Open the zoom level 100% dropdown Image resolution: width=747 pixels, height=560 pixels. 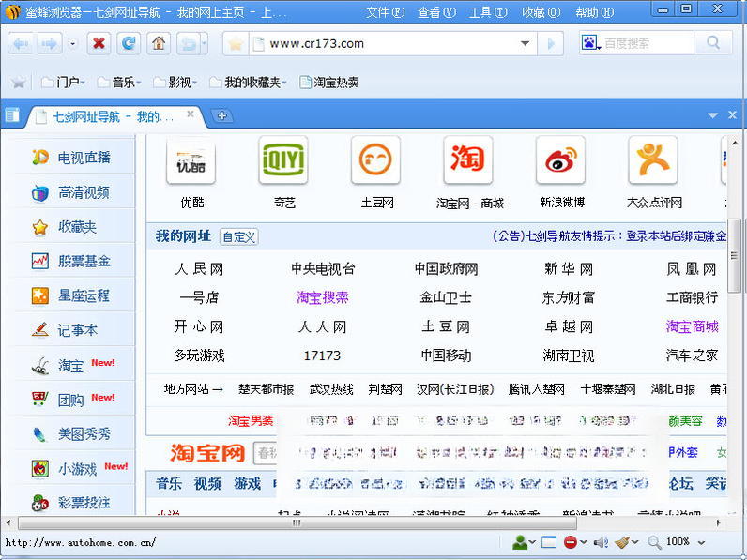click(x=701, y=542)
